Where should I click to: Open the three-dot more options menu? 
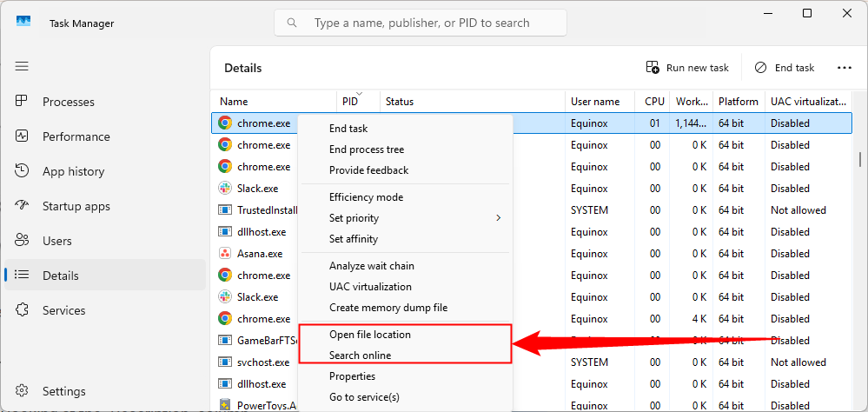tap(844, 68)
